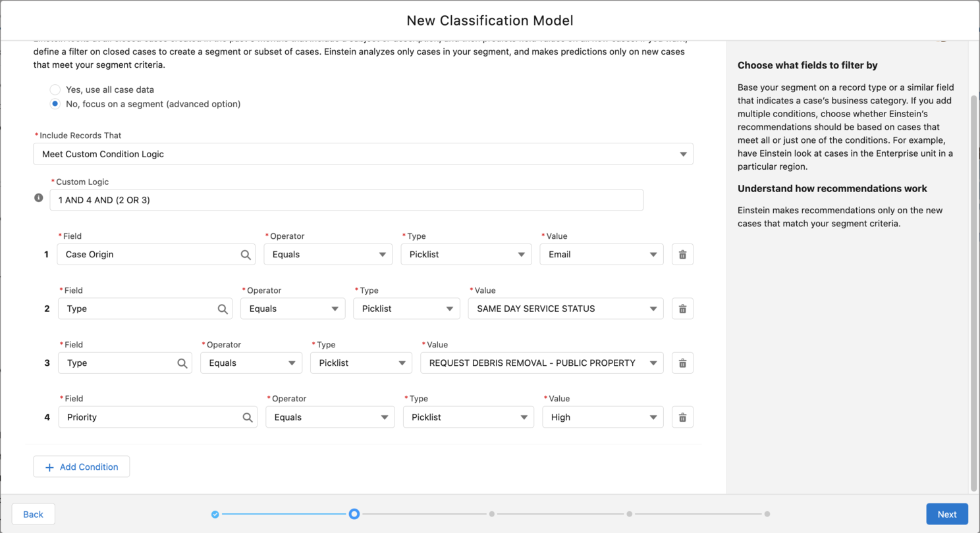
Task: Select 'No, focus on a segment' option
Action: 55,104
